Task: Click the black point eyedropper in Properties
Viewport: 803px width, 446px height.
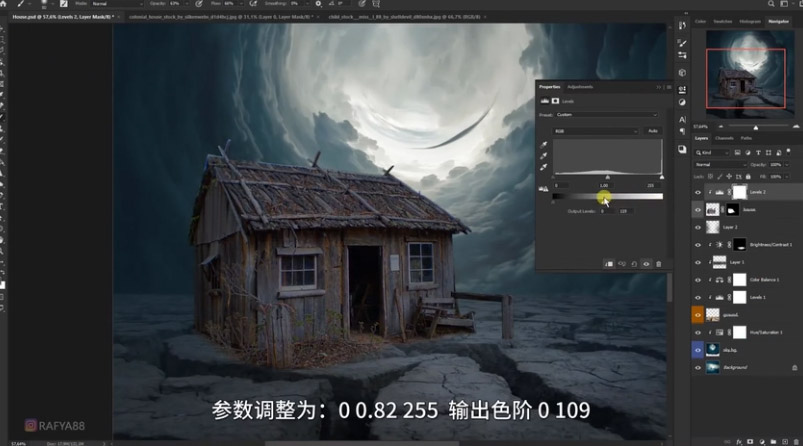Action: 544,144
